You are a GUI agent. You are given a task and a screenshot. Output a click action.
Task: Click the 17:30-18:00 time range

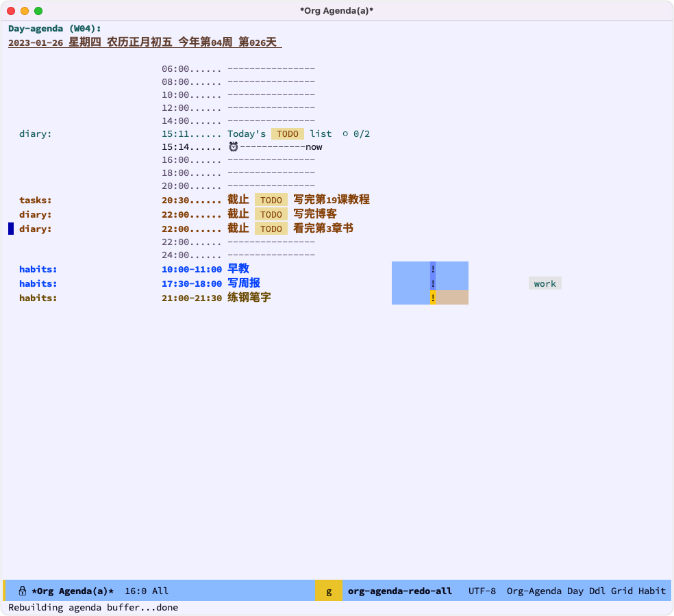(192, 283)
